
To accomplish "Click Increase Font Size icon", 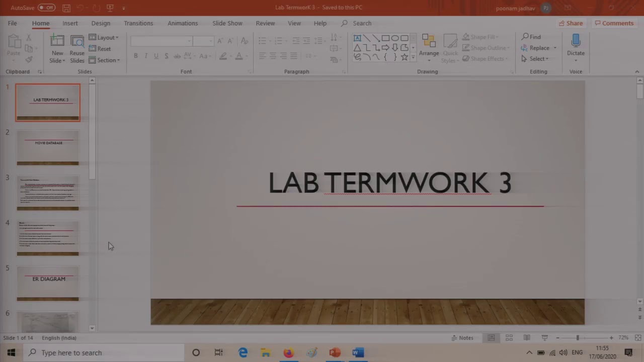I will click(x=220, y=41).
